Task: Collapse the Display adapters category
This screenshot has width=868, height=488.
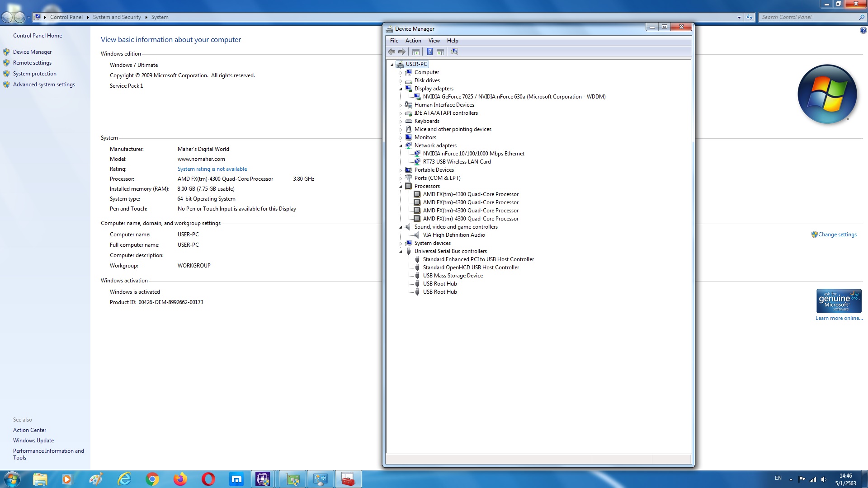Action: [401, 89]
